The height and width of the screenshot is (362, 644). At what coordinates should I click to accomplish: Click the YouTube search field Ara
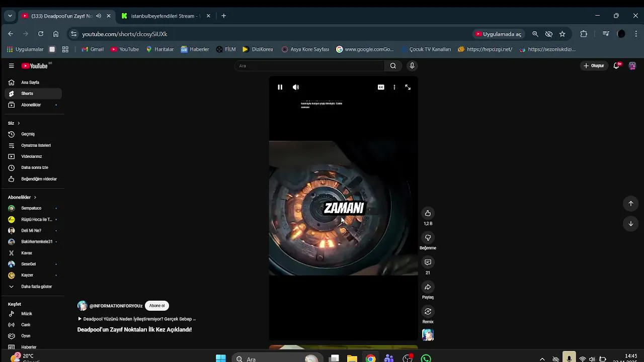coord(309,66)
